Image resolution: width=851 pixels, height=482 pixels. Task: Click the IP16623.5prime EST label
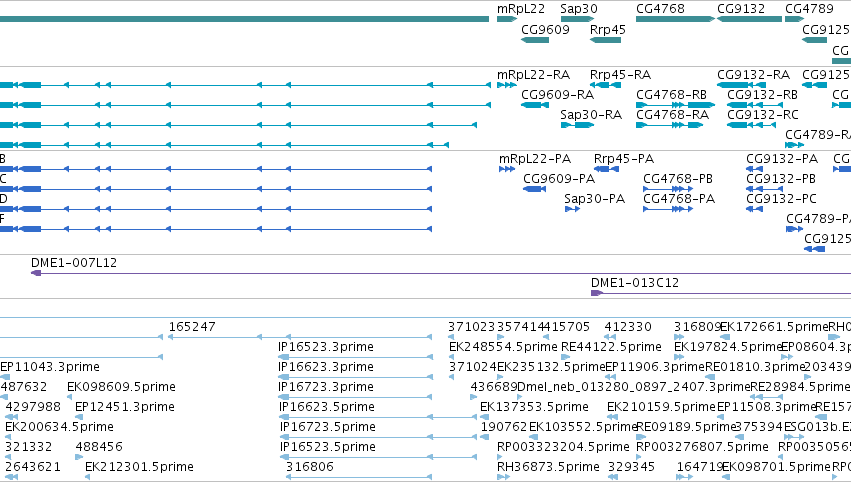click(x=327, y=407)
